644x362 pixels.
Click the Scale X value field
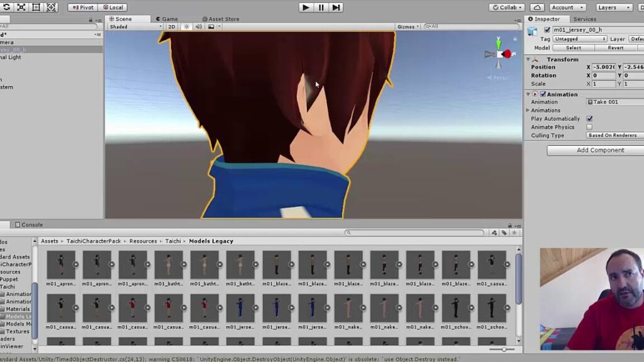pyautogui.click(x=604, y=84)
